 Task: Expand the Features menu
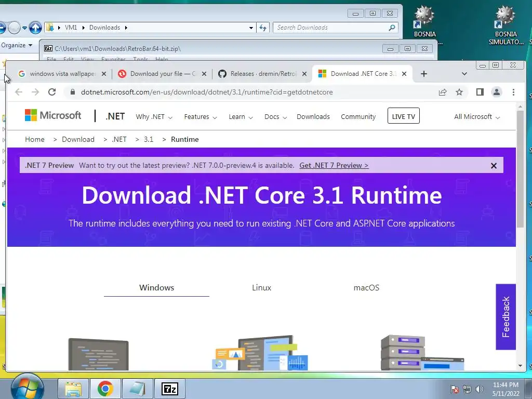201,117
